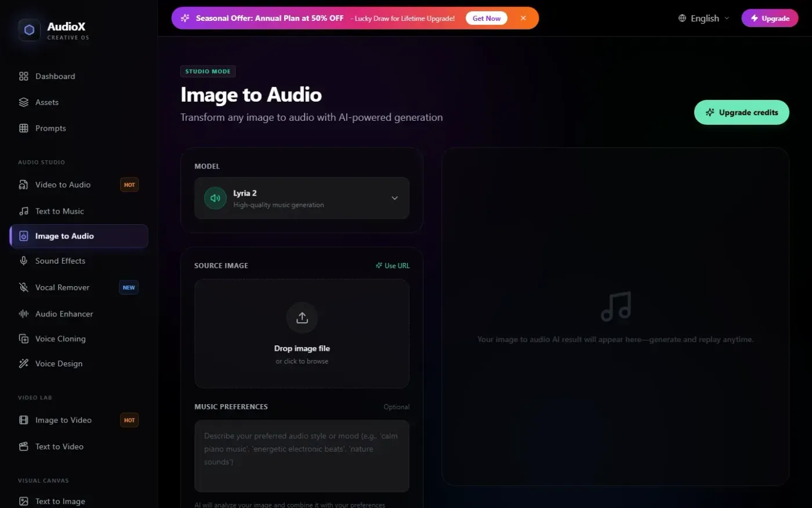Click the STUDIO MODE badge
This screenshot has height=508, width=812.
pyautogui.click(x=208, y=71)
